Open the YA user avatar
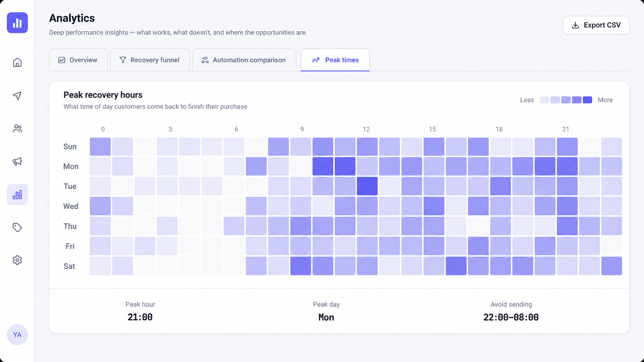Viewport: 644px width, 362px height. click(x=17, y=335)
